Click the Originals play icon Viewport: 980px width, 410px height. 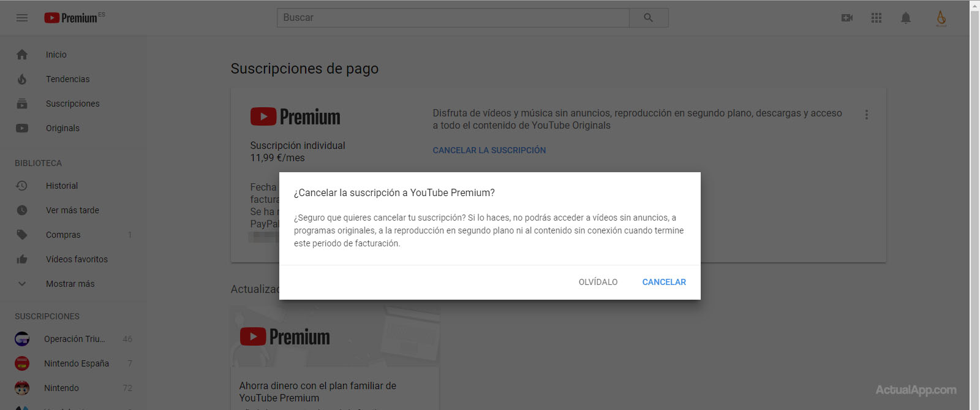point(22,128)
